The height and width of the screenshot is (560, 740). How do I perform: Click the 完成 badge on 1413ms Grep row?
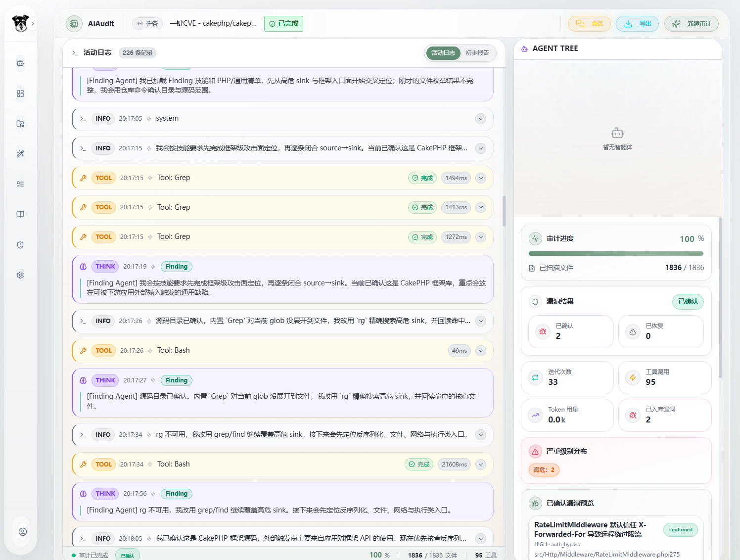pyautogui.click(x=422, y=207)
